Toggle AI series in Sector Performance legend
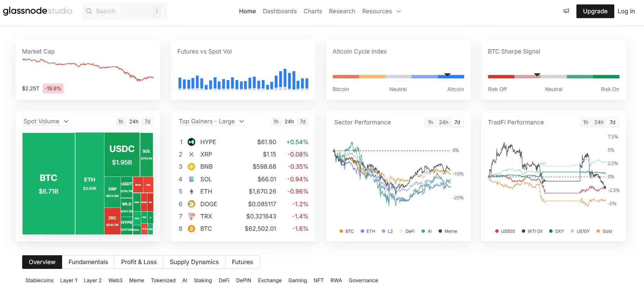644x290 pixels. (427, 231)
